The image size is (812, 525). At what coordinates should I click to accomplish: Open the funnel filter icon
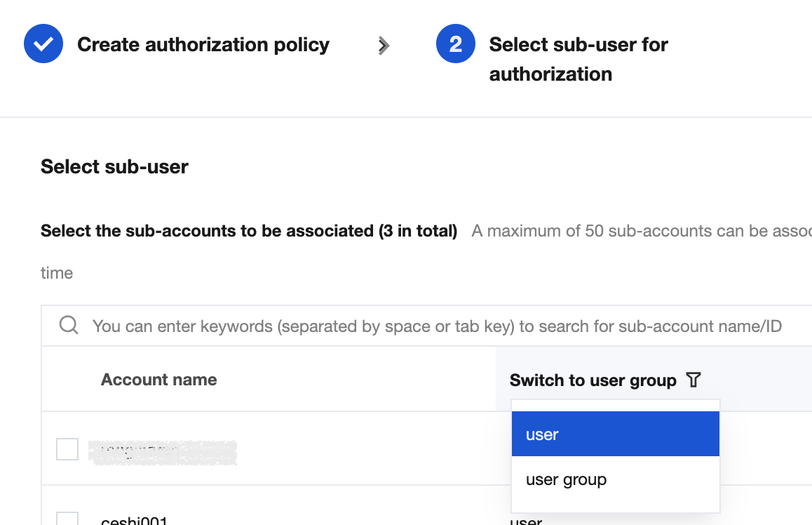pyautogui.click(x=693, y=380)
